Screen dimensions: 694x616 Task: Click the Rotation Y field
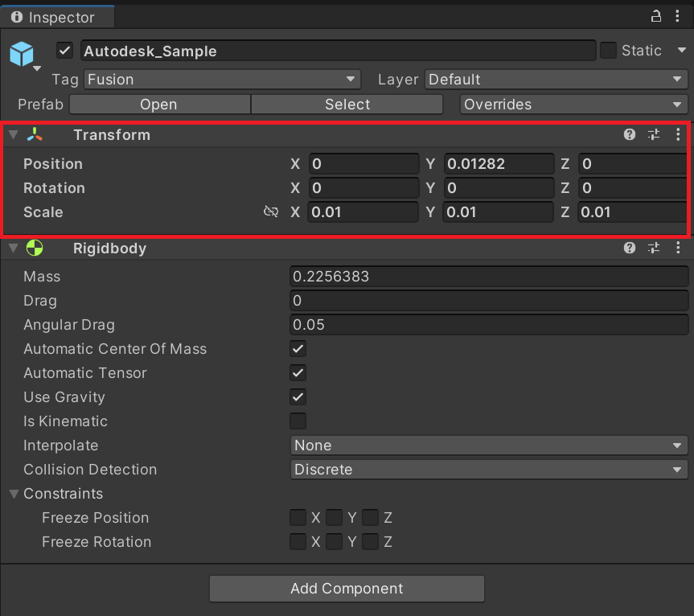point(499,187)
